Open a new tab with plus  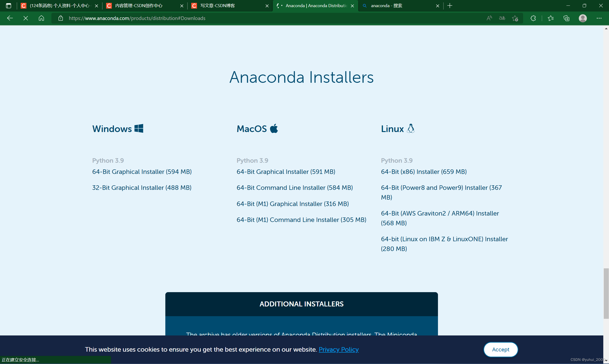click(450, 6)
